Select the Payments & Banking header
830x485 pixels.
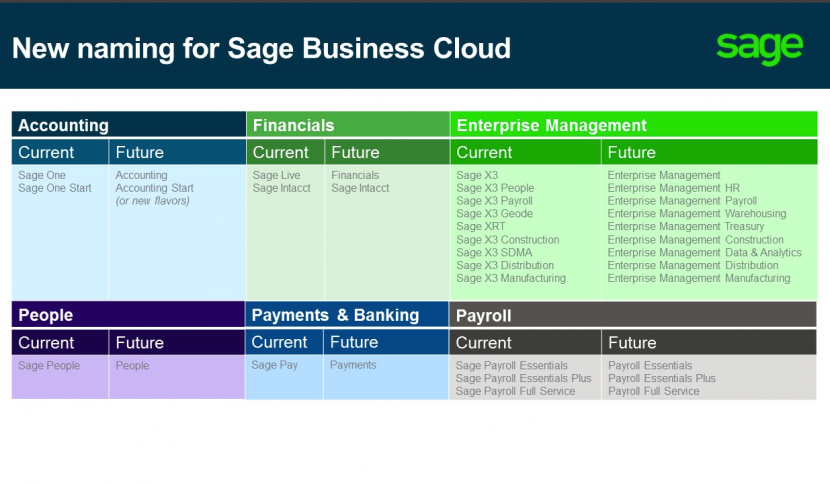(x=347, y=315)
